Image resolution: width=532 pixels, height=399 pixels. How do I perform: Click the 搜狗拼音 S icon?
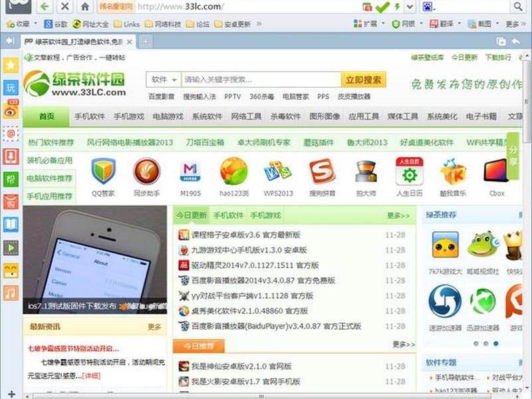322,172
